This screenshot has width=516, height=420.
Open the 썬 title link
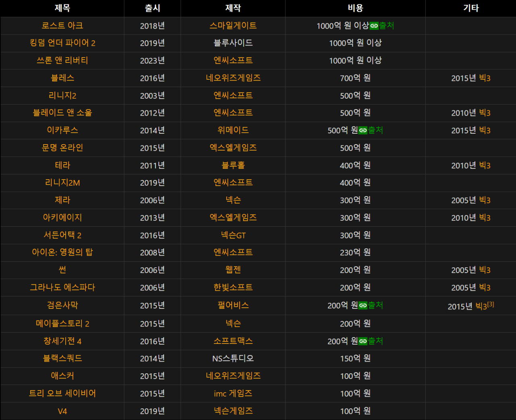tap(62, 270)
